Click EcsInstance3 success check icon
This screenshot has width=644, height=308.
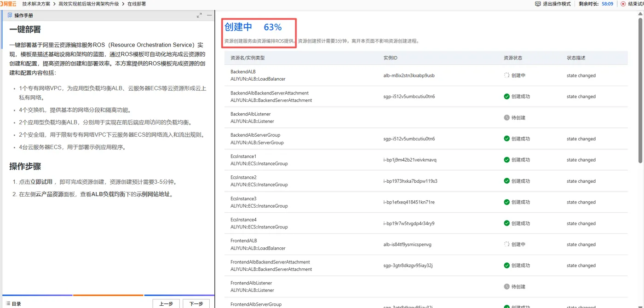506,202
